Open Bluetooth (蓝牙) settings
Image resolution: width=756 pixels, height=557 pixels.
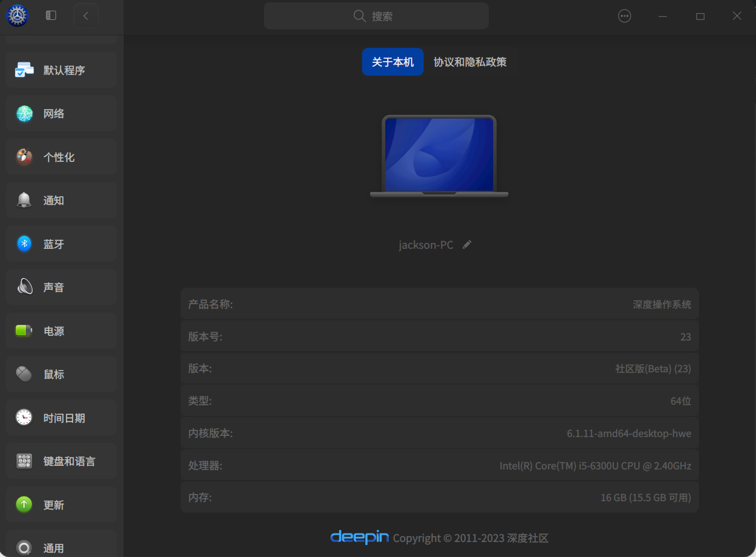(61, 244)
